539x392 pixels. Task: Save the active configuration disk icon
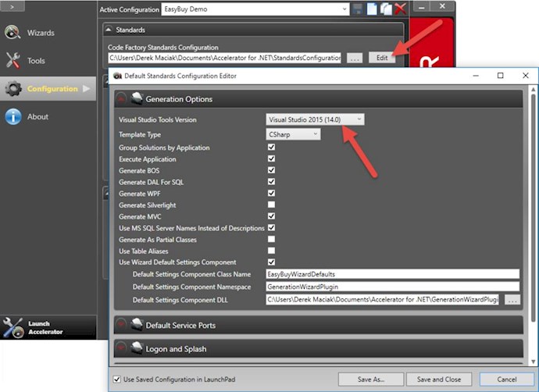pos(358,9)
